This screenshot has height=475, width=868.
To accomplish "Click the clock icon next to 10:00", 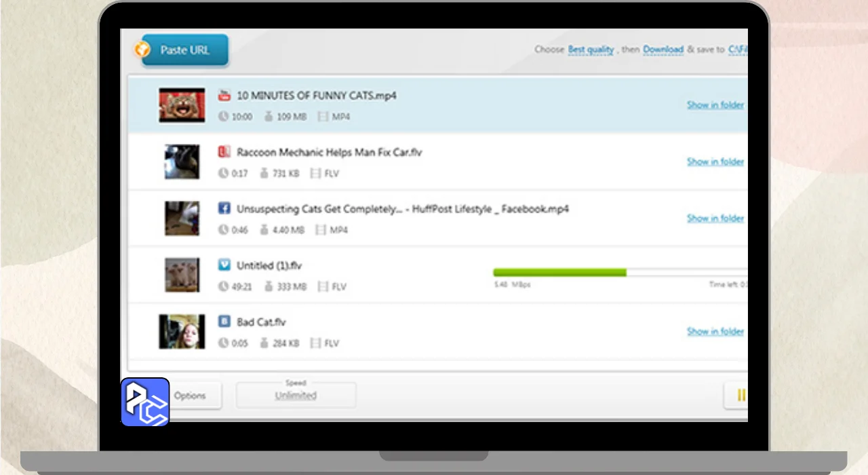I will click(x=224, y=117).
